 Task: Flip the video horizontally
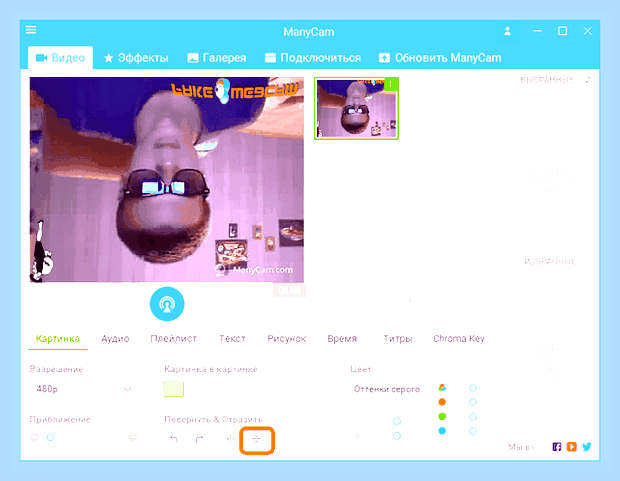(231, 439)
